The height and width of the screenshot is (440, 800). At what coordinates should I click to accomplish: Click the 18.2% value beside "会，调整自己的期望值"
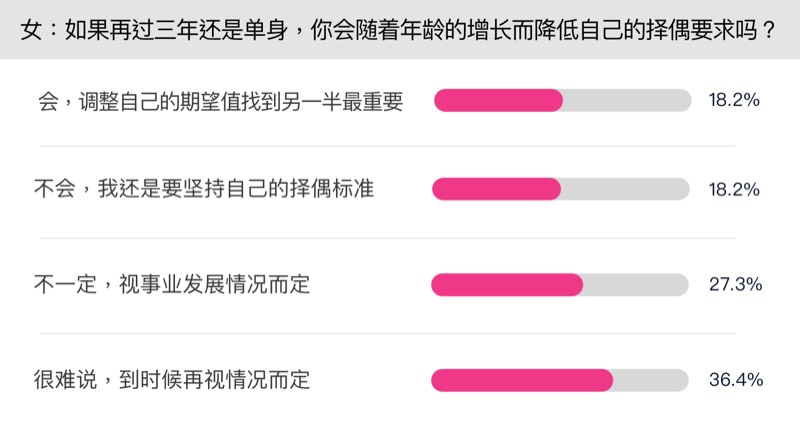(x=735, y=101)
